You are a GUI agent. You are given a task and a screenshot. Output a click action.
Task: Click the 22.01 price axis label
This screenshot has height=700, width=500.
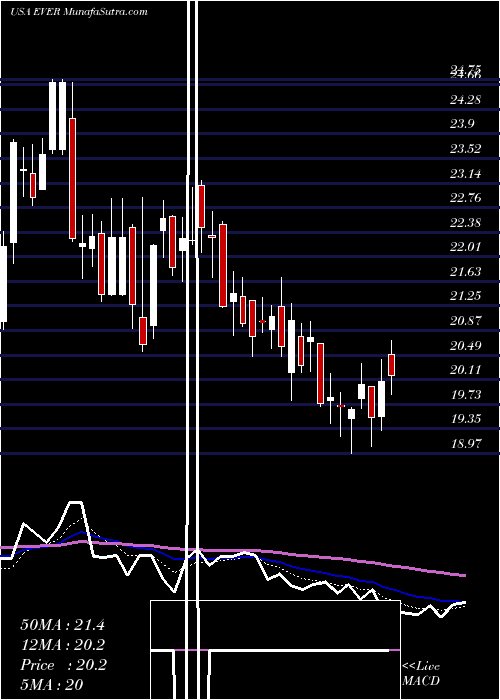[x=466, y=246]
